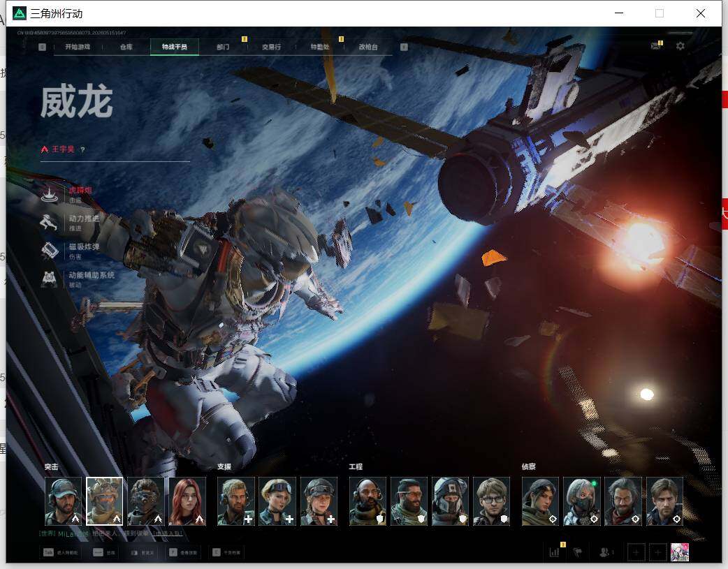
Task: Select the bearded 侦察 operator with the red scarf
Action: 623,501
